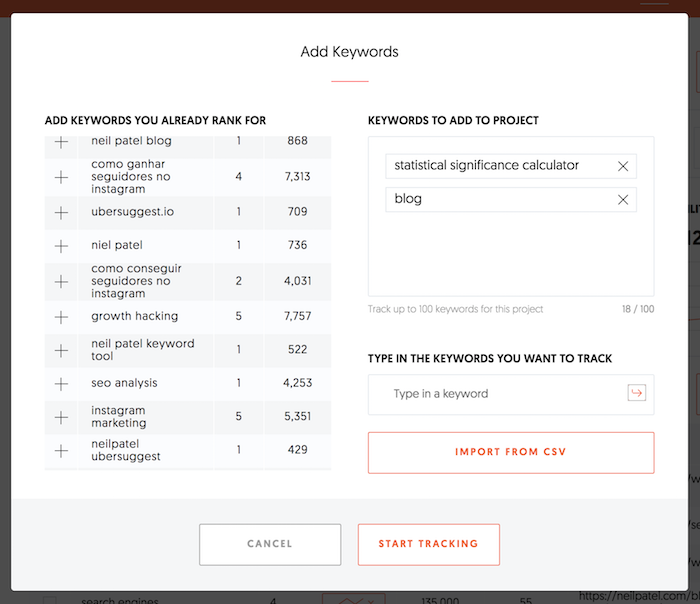Cancel adding keywords
Screen dimensions: 700x604
pos(270,544)
